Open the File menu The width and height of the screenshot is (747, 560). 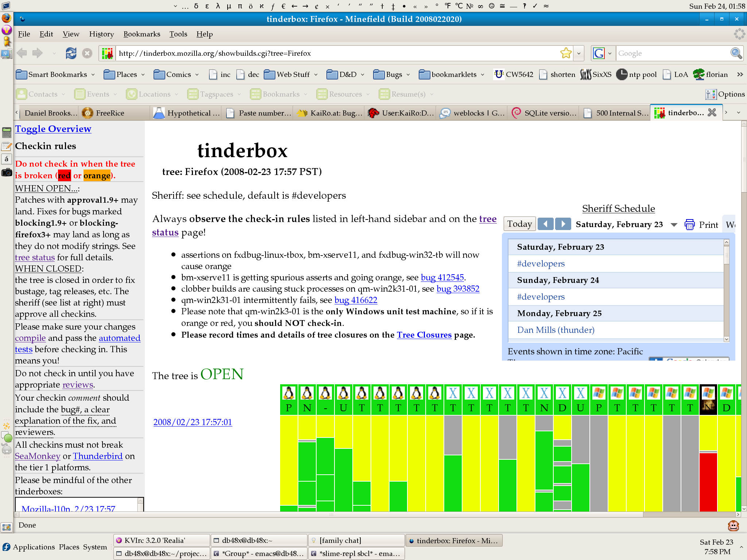click(24, 34)
